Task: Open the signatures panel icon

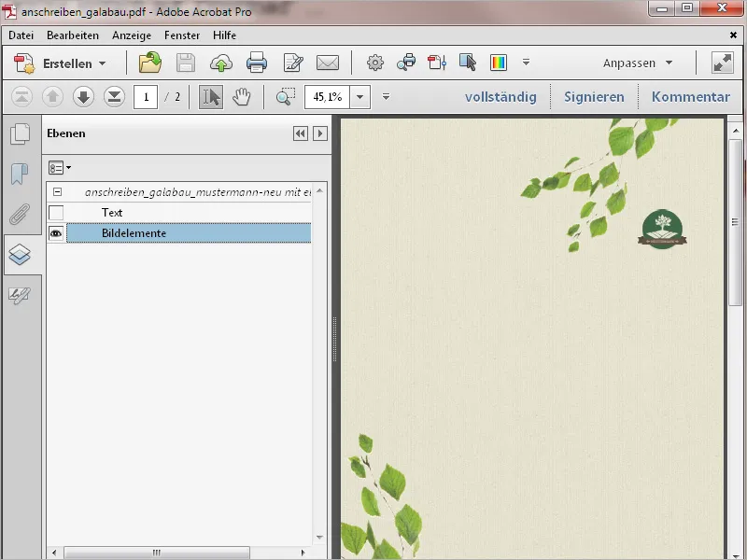Action: click(x=20, y=295)
